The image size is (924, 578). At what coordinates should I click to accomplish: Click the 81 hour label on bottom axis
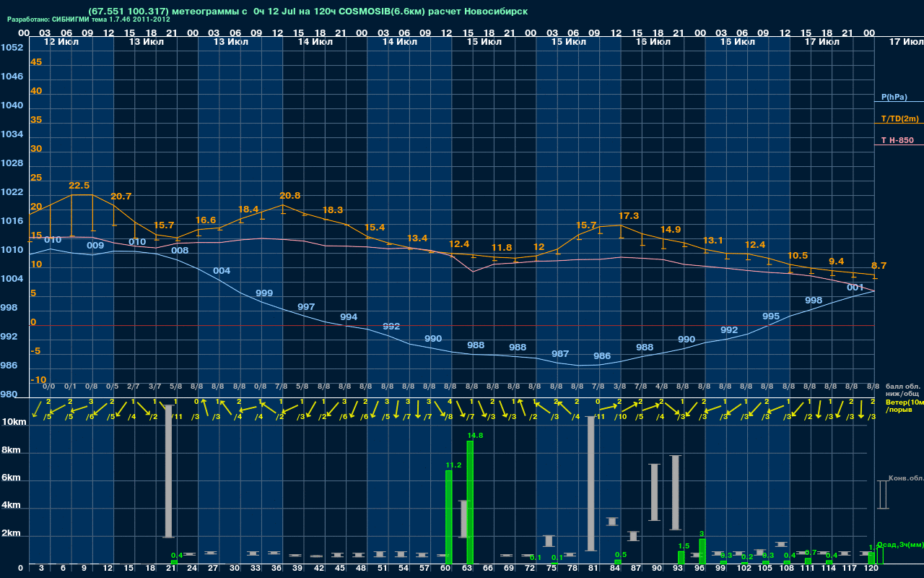pos(593,569)
